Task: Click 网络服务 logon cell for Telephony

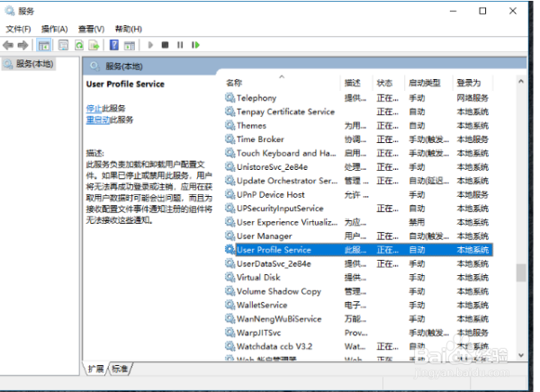Action: click(x=472, y=98)
